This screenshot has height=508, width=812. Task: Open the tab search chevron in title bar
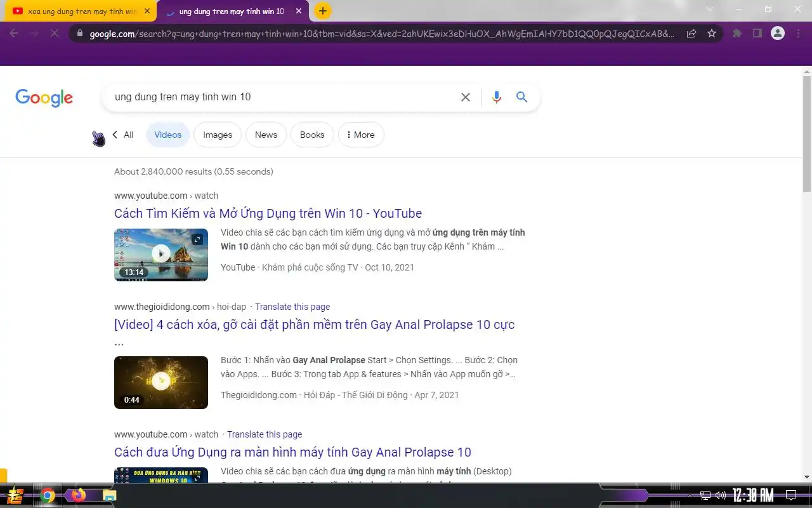click(x=710, y=9)
